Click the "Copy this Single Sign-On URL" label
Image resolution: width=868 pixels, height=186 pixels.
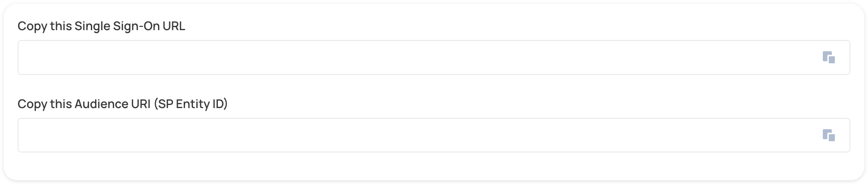[x=101, y=26]
